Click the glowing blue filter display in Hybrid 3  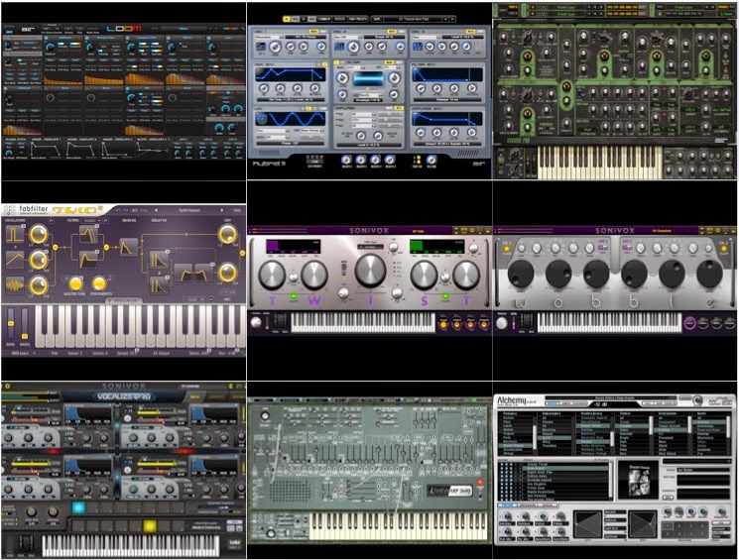368,78
